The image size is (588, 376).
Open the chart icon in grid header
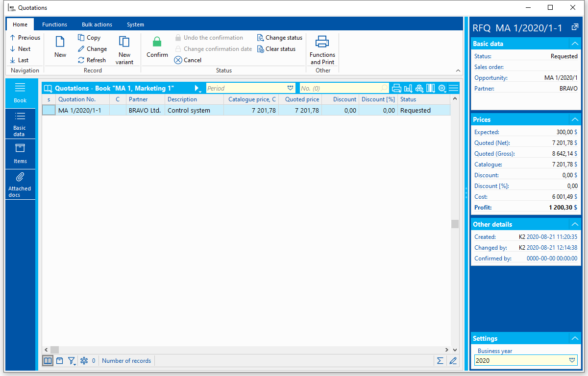[x=408, y=88]
